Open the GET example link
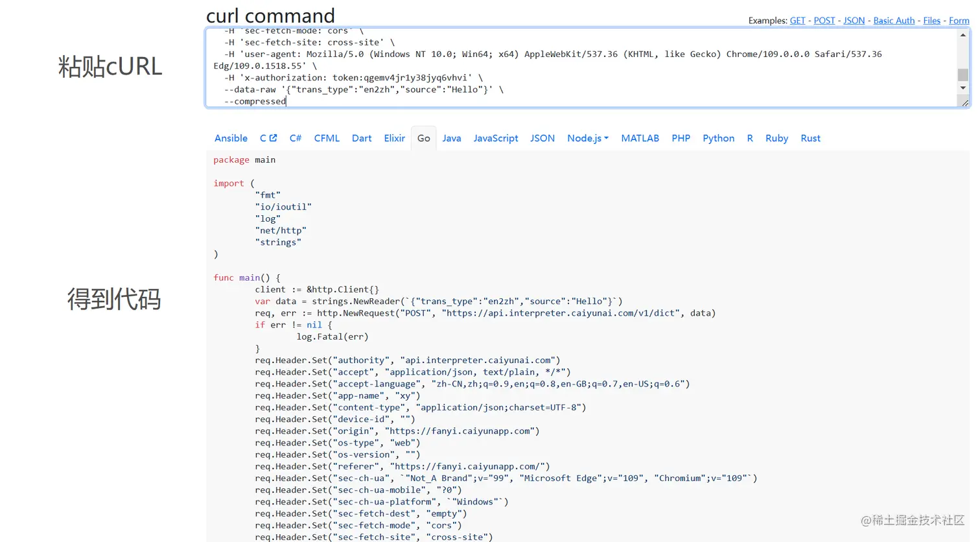This screenshot has width=980, height=542. click(x=798, y=21)
